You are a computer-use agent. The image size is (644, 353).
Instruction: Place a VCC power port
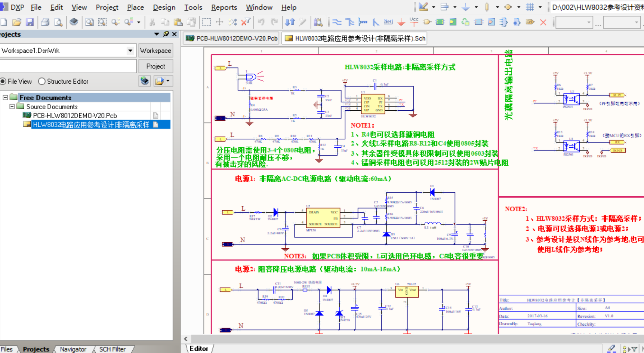pyautogui.click(x=414, y=22)
